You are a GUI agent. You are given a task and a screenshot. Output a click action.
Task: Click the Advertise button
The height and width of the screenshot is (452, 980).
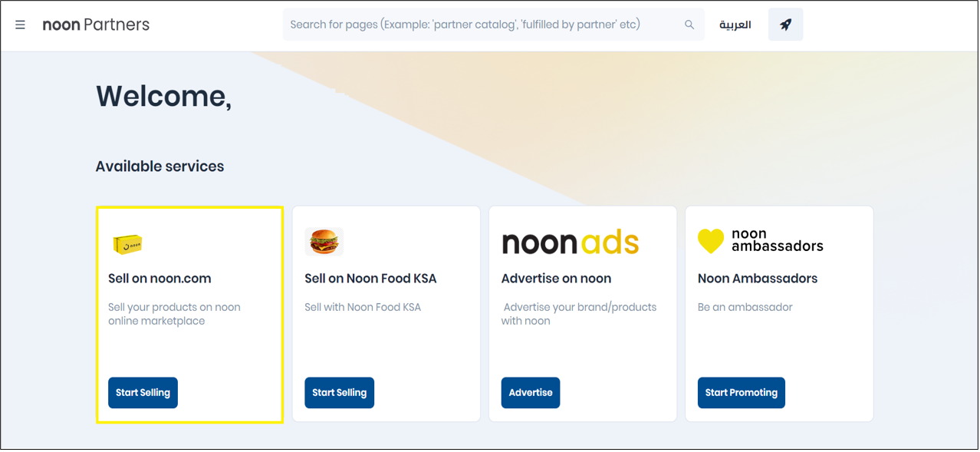point(531,392)
